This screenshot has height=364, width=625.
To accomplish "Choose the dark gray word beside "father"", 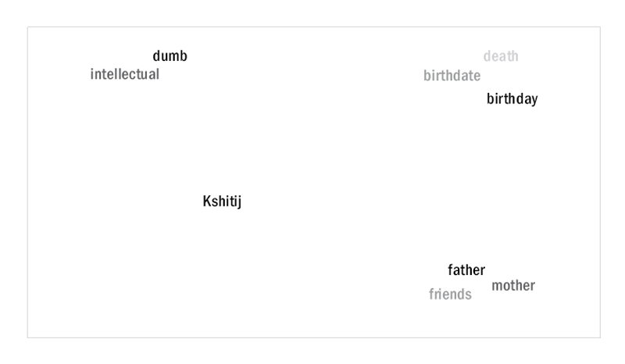I will [x=513, y=285].
